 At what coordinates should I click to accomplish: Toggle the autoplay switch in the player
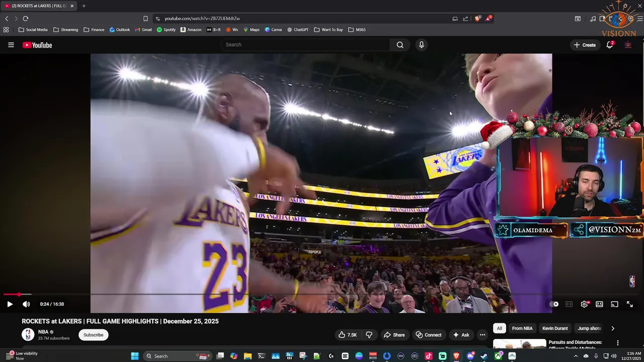(x=554, y=304)
